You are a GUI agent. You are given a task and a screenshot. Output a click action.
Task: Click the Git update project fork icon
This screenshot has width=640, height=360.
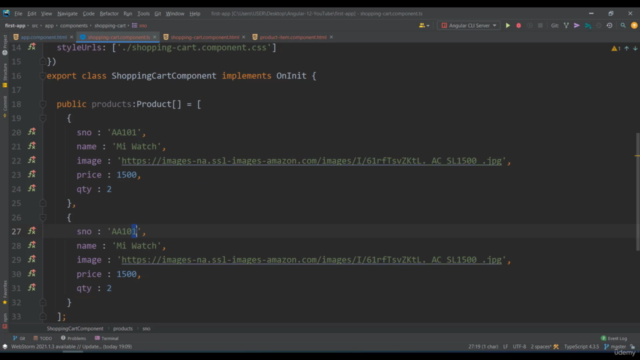tap(566, 25)
